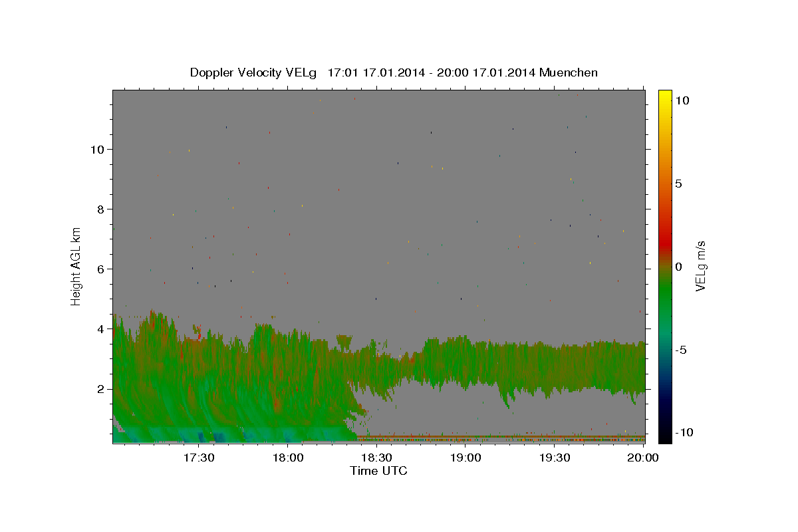
Task: Click the height tick label 6
Action: pos(101,269)
